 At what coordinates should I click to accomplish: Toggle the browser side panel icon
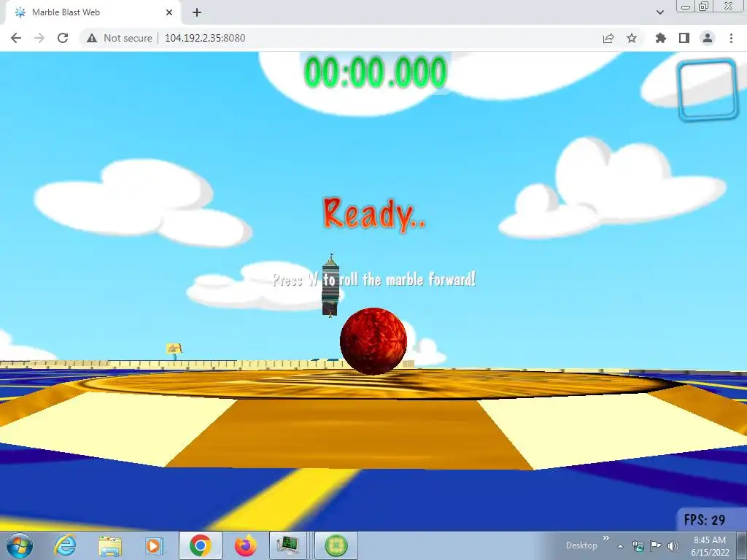point(684,38)
